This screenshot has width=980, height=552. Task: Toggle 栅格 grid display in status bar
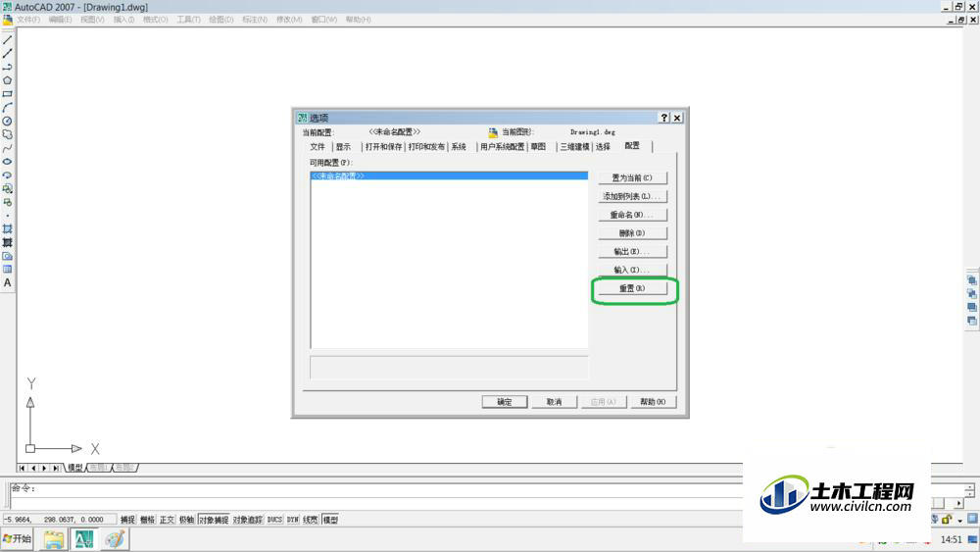(x=148, y=520)
